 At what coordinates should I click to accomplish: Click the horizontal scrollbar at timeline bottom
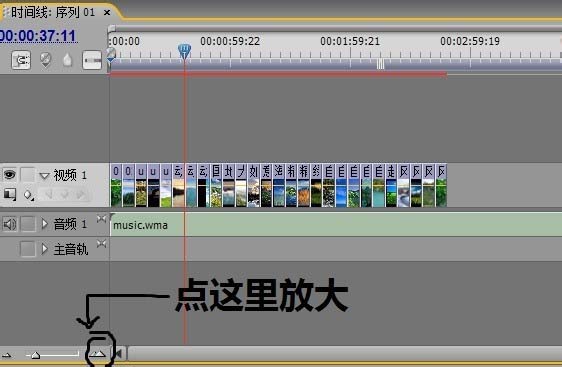[345, 354]
